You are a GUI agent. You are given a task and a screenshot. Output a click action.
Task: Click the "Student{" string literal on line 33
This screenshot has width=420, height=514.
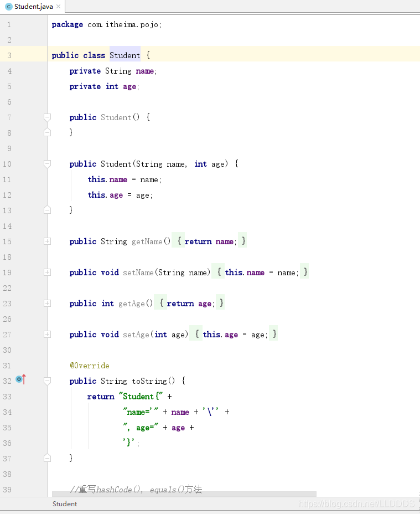pyautogui.click(x=141, y=397)
